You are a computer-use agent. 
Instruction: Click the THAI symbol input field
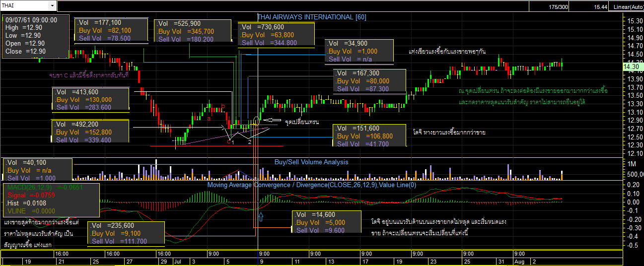pyautogui.click(x=25, y=5)
